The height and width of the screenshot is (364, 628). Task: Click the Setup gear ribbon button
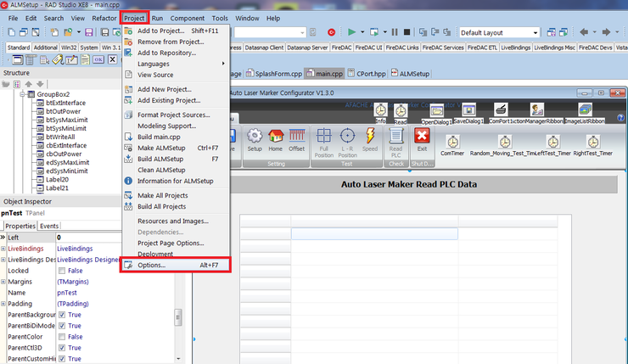[x=255, y=140]
